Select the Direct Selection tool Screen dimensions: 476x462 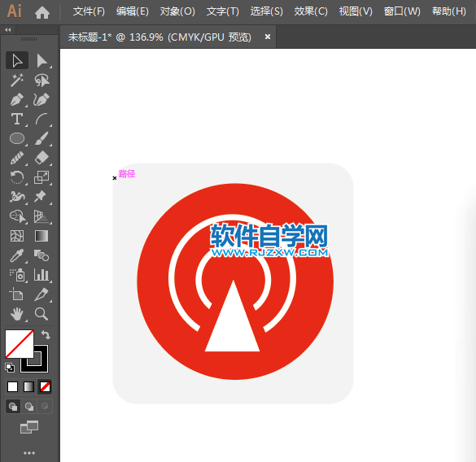click(x=41, y=60)
